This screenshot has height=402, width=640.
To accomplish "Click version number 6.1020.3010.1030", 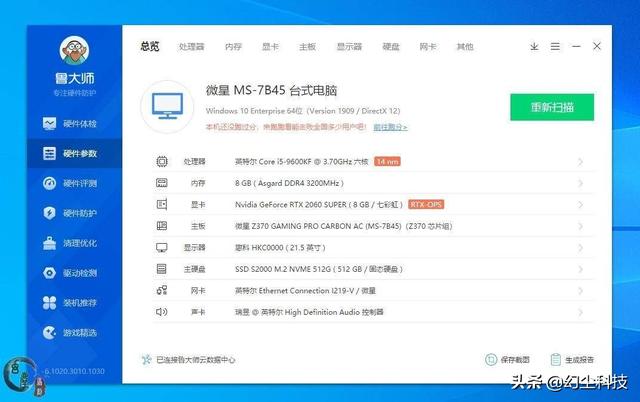I will [x=74, y=371].
